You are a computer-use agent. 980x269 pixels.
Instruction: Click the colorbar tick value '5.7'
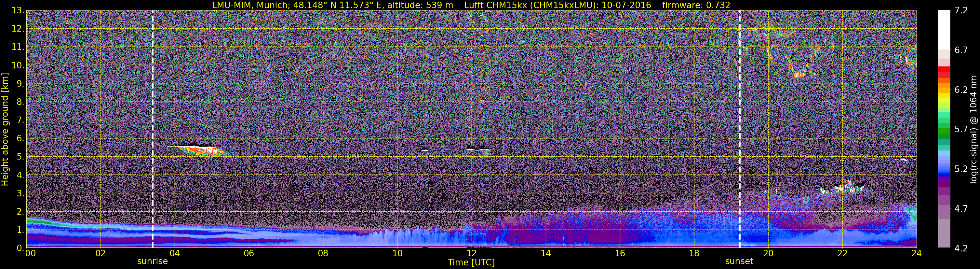tap(961, 130)
